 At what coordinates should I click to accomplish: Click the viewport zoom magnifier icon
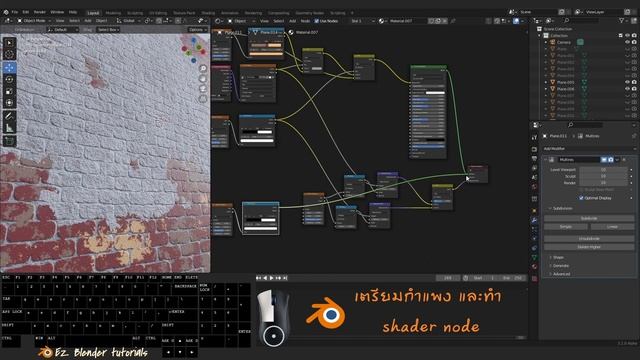(203, 68)
